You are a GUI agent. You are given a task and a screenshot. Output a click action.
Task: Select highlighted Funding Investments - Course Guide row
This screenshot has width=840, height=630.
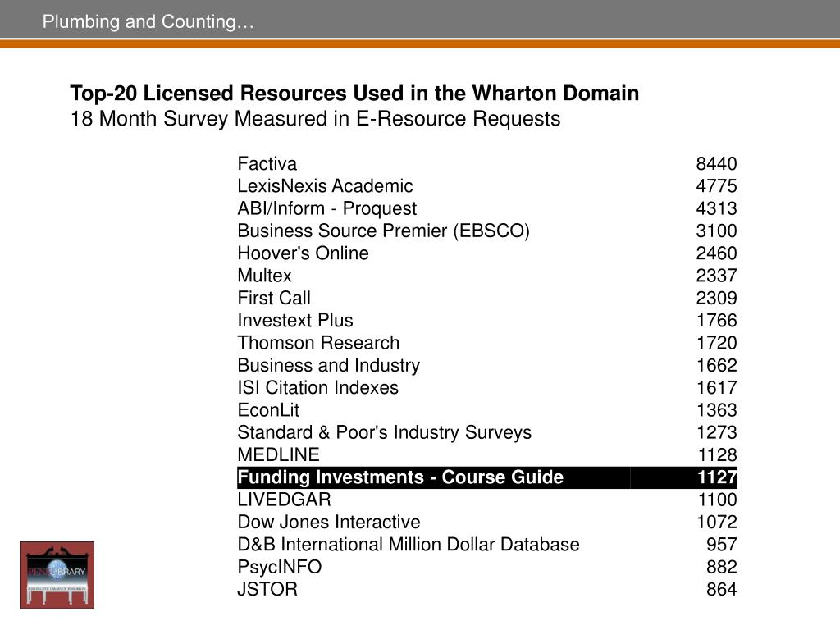click(x=487, y=477)
